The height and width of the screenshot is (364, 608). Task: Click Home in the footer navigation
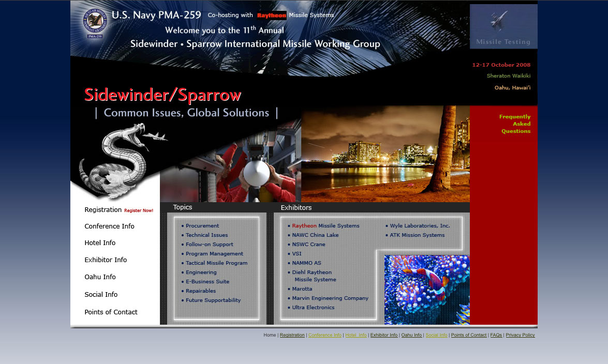point(270,335)
